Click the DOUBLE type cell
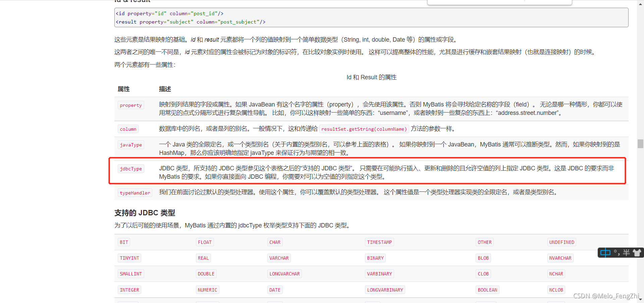Image resolution: width=644 pixels, height=303 pixels. pyautogui.click(x=206, y=274)
